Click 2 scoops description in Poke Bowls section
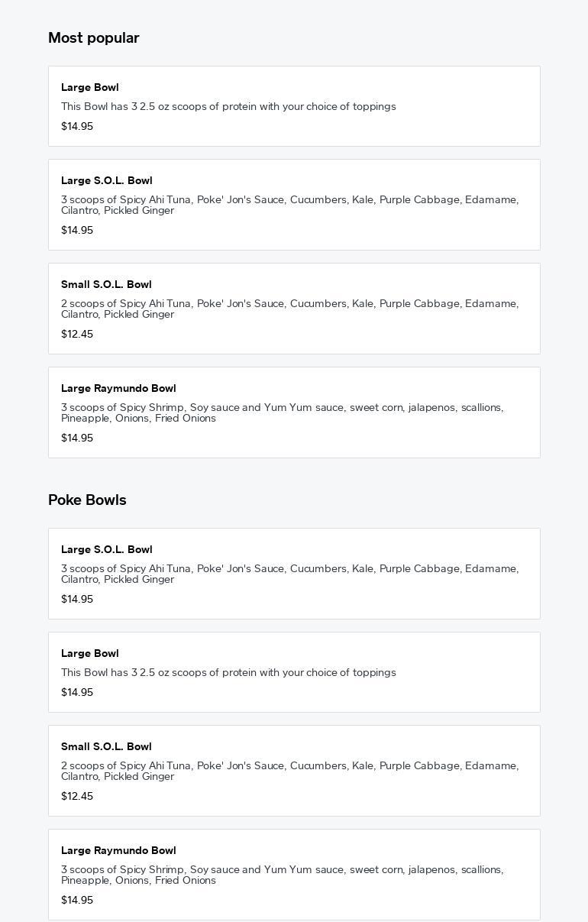 coord(289,771)
